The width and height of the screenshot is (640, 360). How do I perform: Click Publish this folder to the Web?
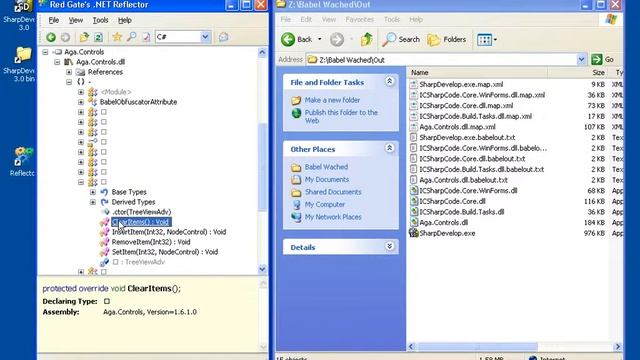tap(341, 116)
